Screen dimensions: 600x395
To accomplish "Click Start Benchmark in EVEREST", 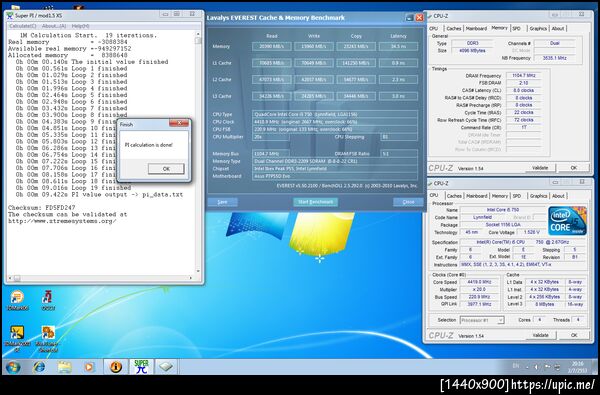I will pyautogui.click(x=316, y=202).
